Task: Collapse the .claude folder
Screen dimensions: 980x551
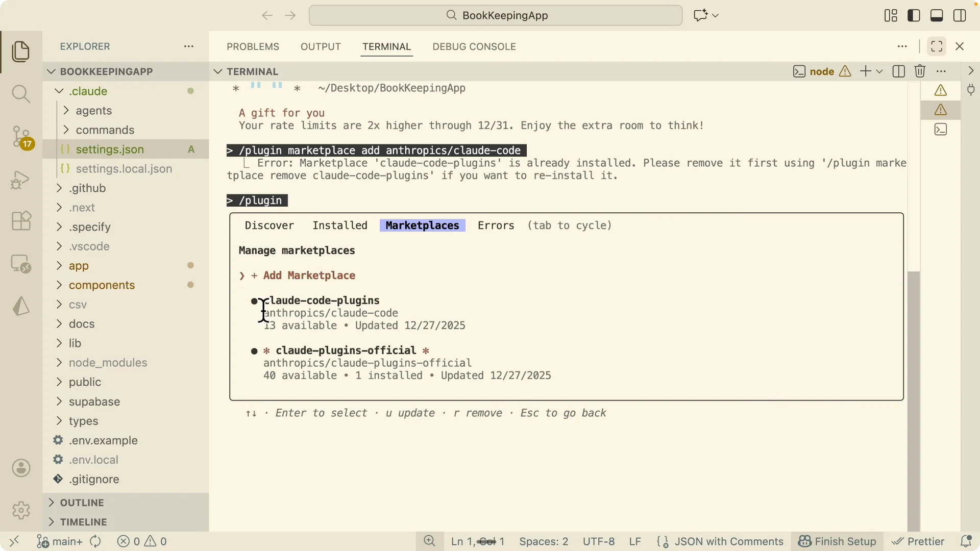Action: pyautogui.click(x=126, y=91)
